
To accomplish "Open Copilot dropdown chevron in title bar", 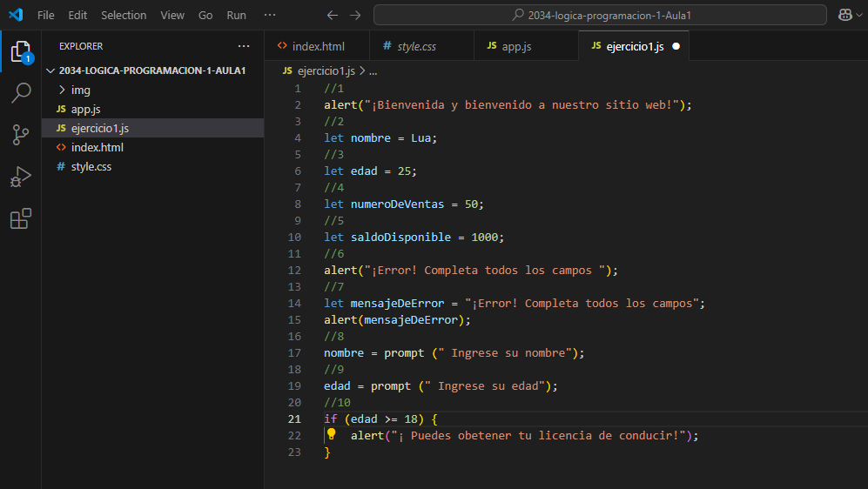I will (x=859, y=15).
